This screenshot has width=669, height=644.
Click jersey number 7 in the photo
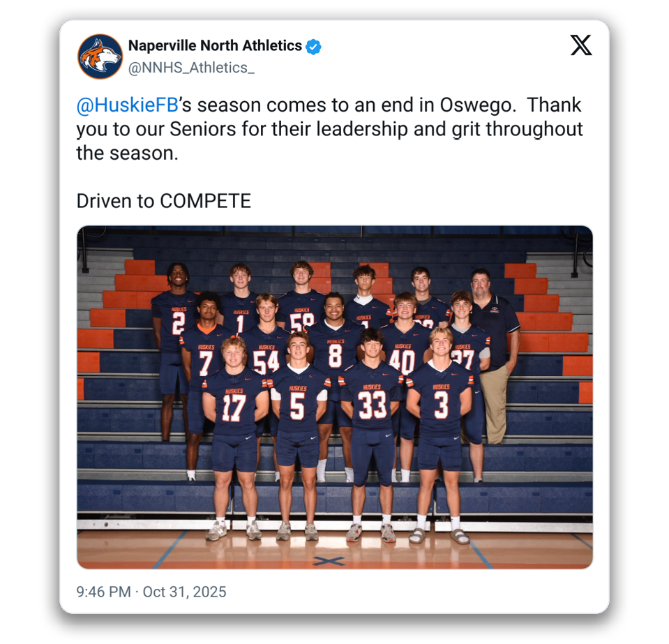pos(206,364)
